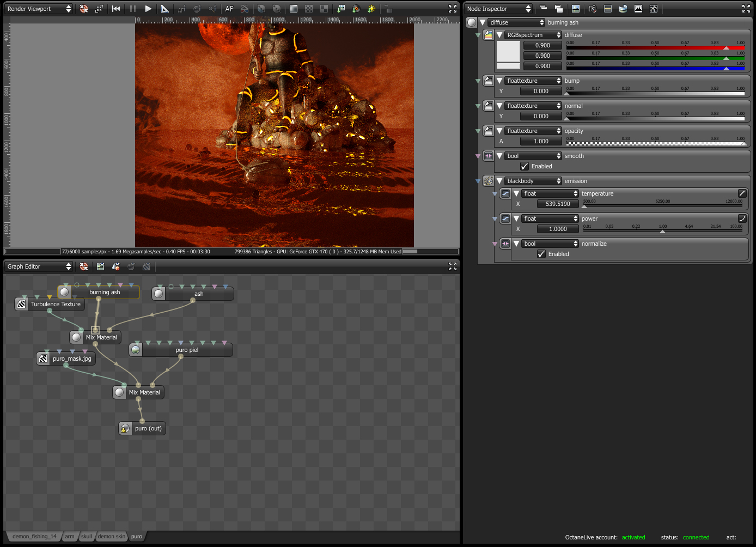Collapse the burning ash material expander
756x547 pixels.
click(x=483, y=22)
